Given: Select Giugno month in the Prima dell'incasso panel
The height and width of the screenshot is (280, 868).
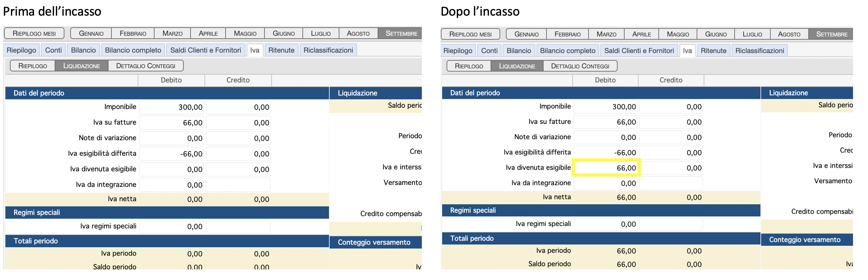Looking at the screenshot, I should click(x=283, y=33).
